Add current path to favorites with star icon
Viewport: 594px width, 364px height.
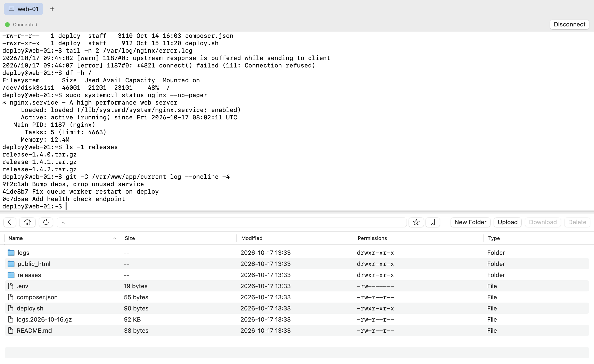416,222
